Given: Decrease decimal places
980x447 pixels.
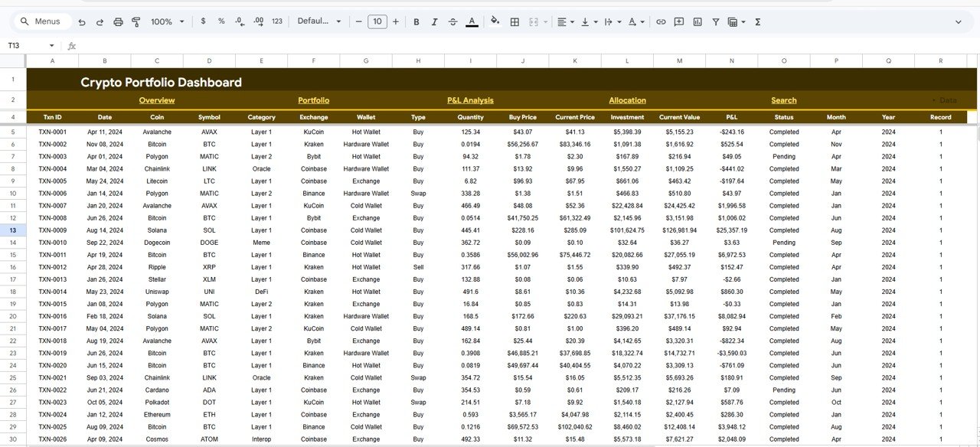Looking at the screenshot, I should tap(240, 21).
